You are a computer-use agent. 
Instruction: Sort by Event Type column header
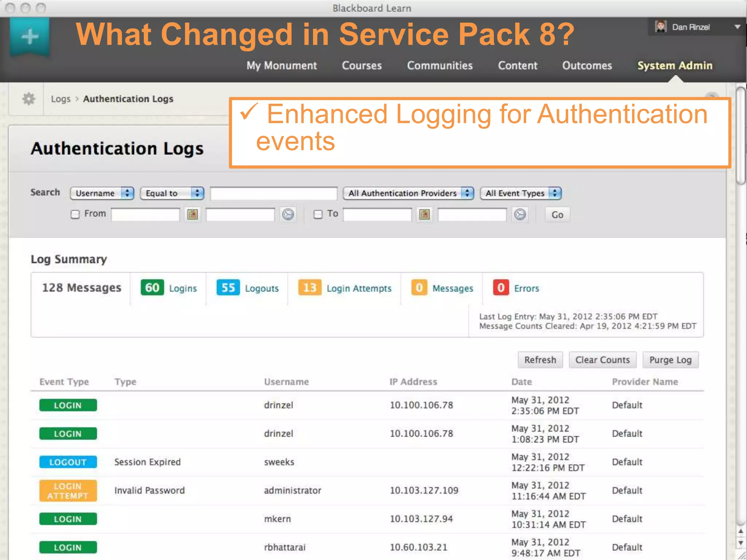(64, 382)
